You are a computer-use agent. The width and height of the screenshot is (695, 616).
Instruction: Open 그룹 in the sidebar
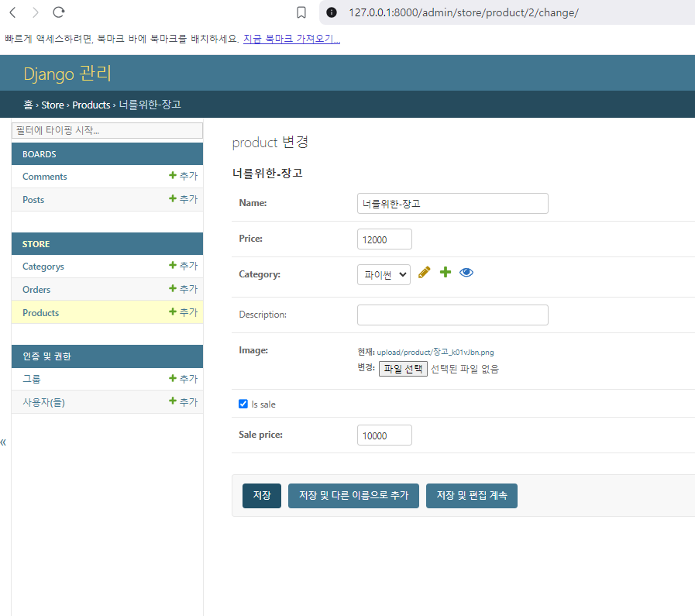click(32, 379)
